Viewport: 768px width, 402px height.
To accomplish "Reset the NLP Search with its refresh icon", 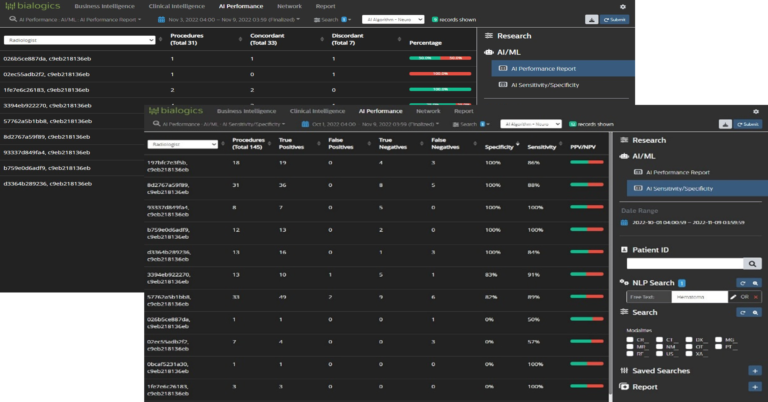I will click(x=743, y=283).
